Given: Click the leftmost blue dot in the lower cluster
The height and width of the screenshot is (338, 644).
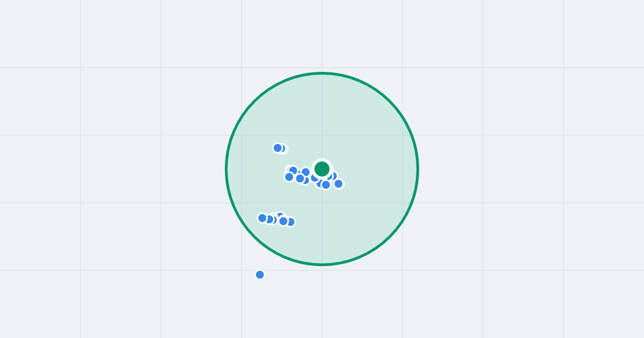Looking at the screenshot, I should point(262,218).
